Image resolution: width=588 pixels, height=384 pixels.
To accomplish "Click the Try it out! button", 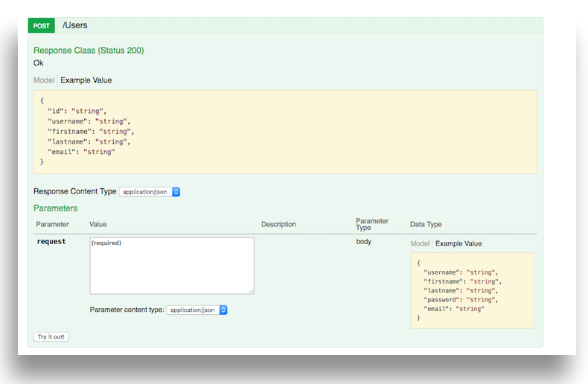I will point(51,337).
